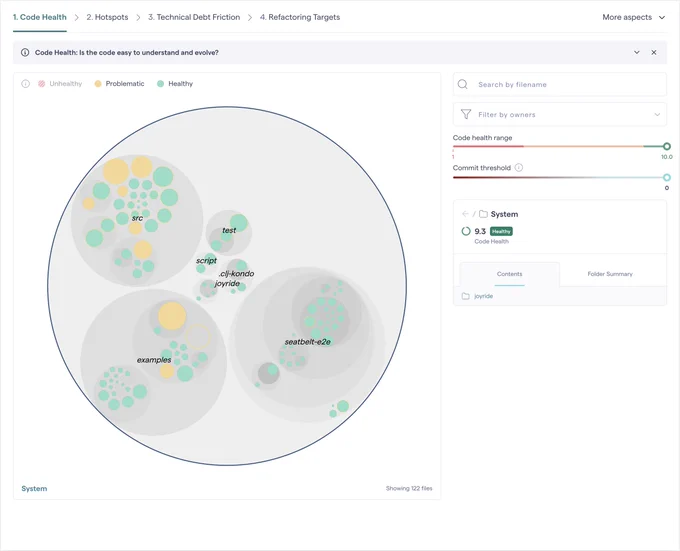Image resolution: width=680 pixels, height=551 pixels.
Task: Click the Showing 122 files text
Action: click(x=409, y=488)
